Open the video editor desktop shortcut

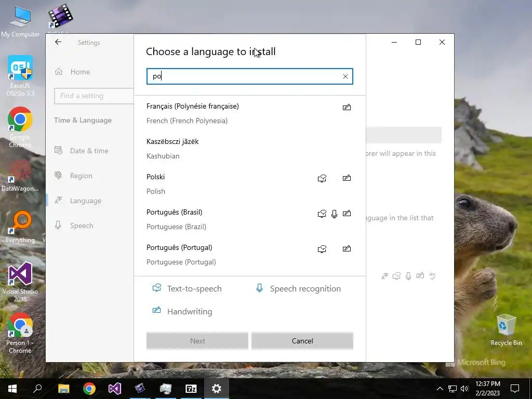[60, 17]
